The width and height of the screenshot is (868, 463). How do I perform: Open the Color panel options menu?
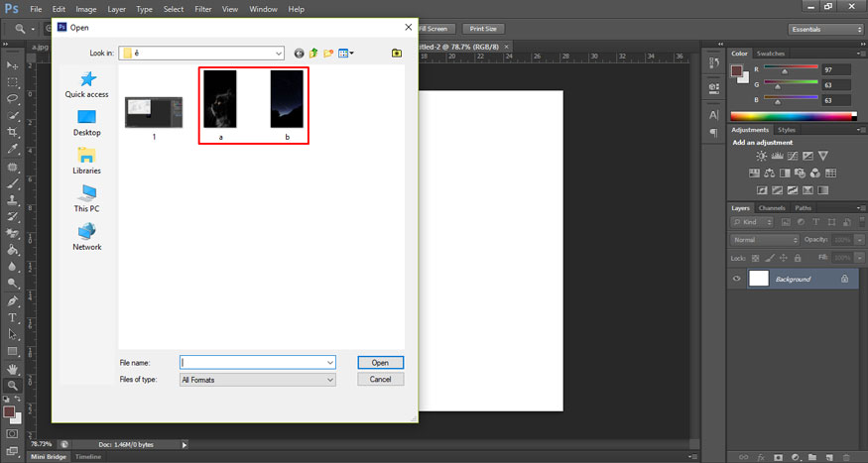[861, 54]
